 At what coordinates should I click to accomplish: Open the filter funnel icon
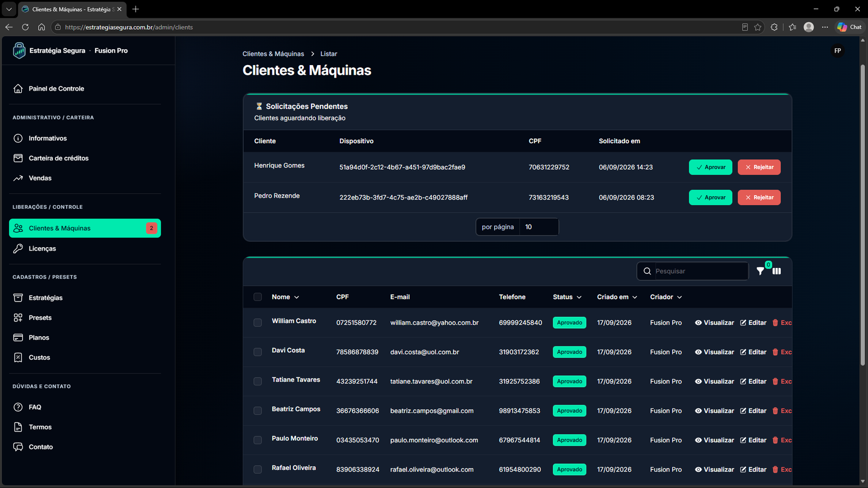[760, 271]
